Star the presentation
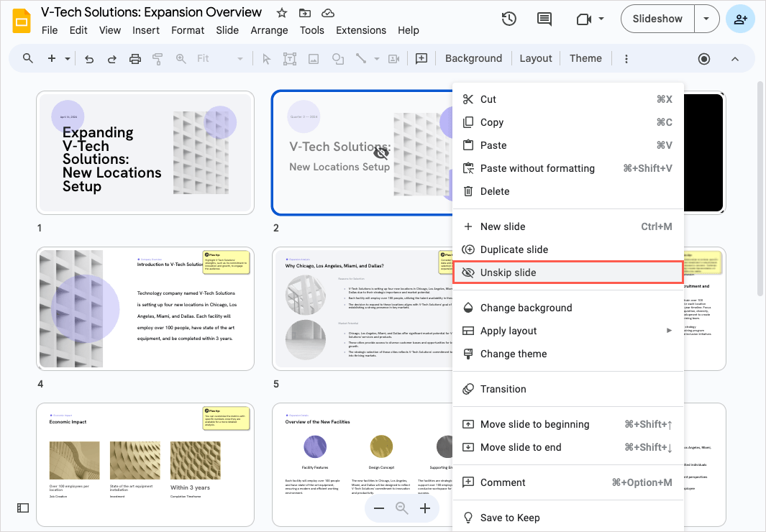 point(282,13)
